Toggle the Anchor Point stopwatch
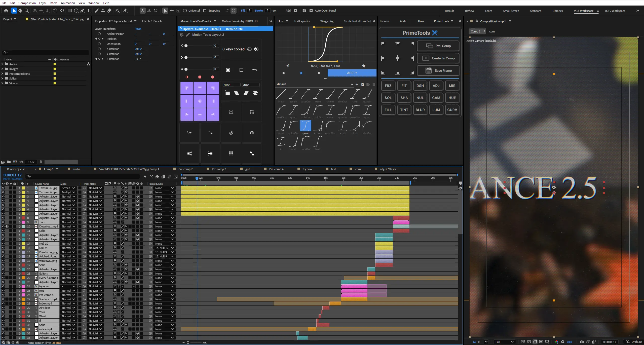This screenshot has height=345, width=644. (x=99, y=34)
